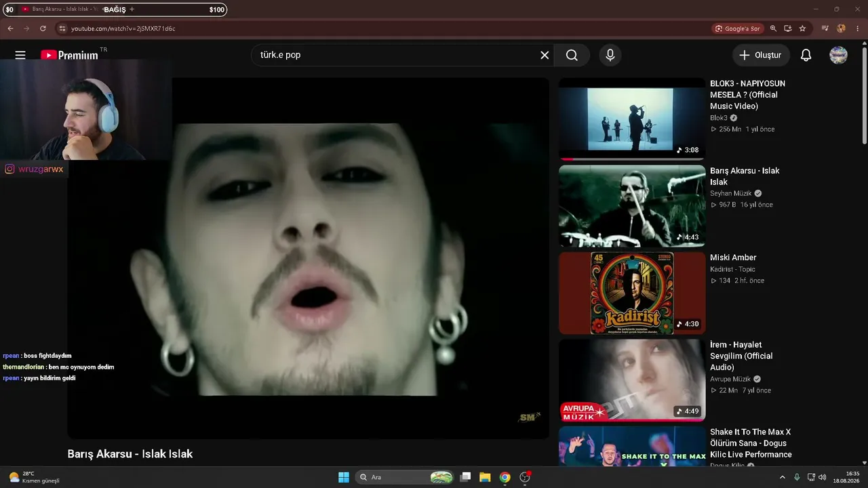Screen dimensions: 868x488
Task: Open the network tray icon
Action: tap(812, 477)
